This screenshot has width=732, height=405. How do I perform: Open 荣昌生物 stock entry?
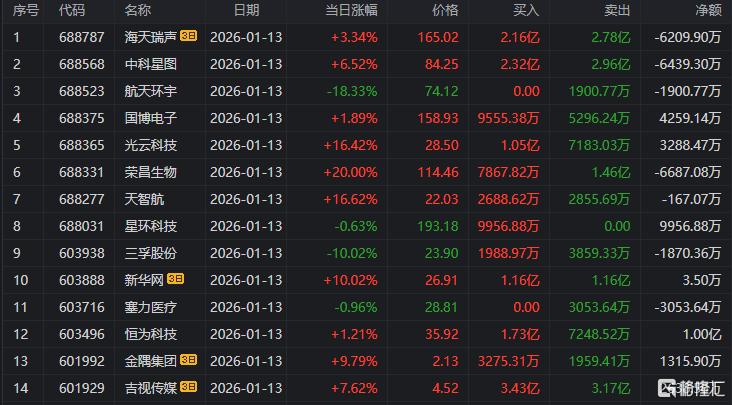tap(151, 172)
